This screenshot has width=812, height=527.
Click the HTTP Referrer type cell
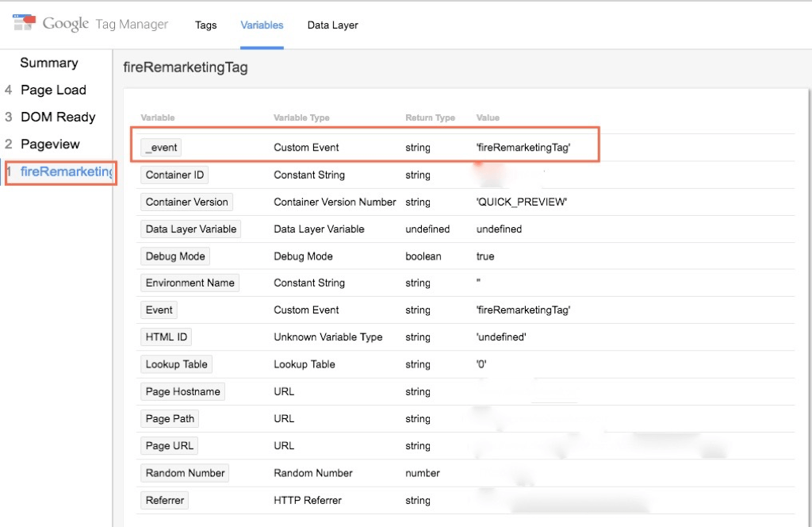pyautogui.click(x=308, y=500)
